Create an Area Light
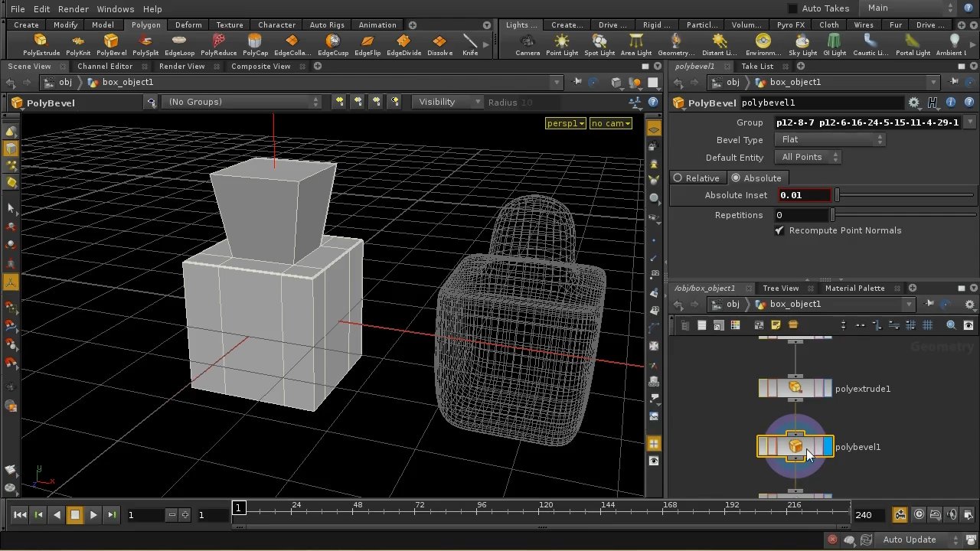 tap(635, 45)
